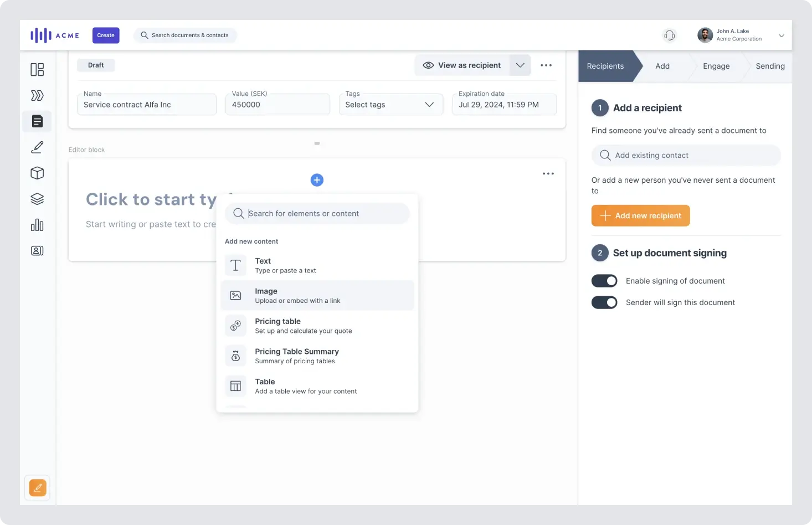This screenshot has height=525, width=812.
Task: Open the product catalog box icon
Action: (37, 173)
